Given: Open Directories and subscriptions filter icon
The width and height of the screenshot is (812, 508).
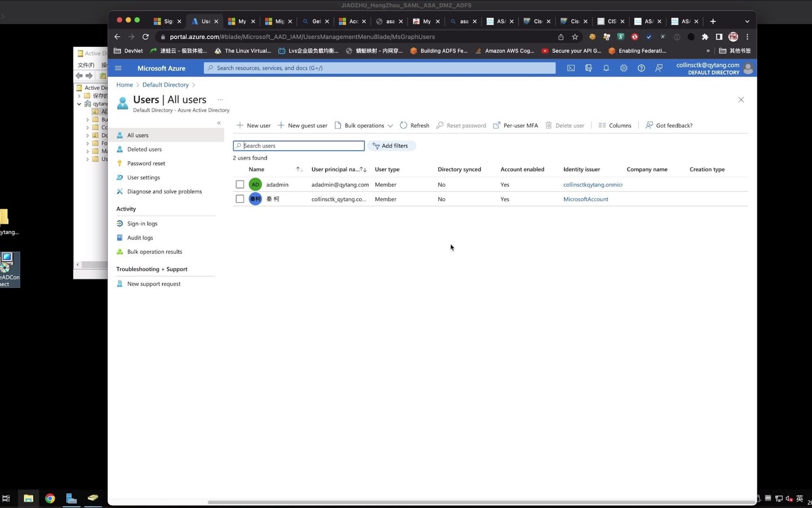Looking at the screenshot, I should [x=589, y=68].
